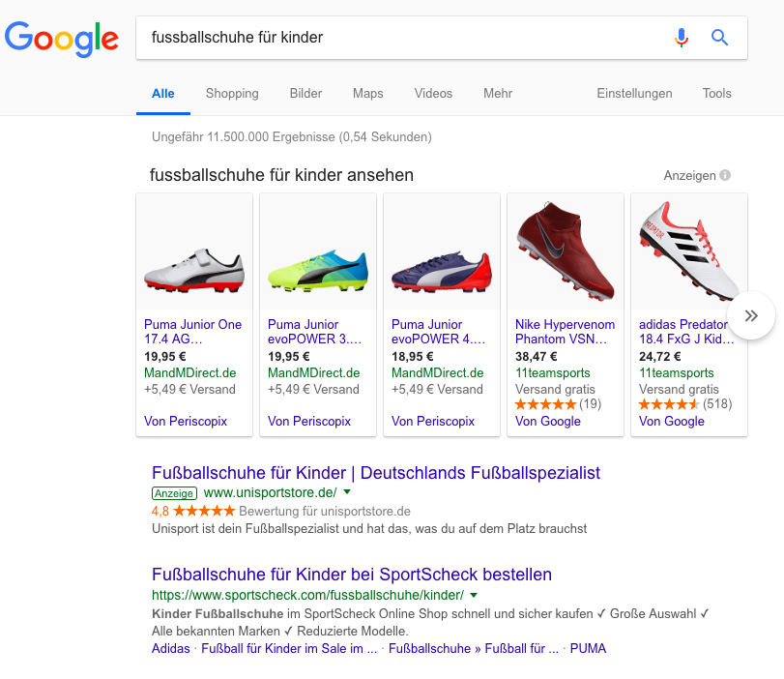Open Einstellungen settings menu
Screen dimensions: 784x679
pyautogui.click(x=634, y=94)
